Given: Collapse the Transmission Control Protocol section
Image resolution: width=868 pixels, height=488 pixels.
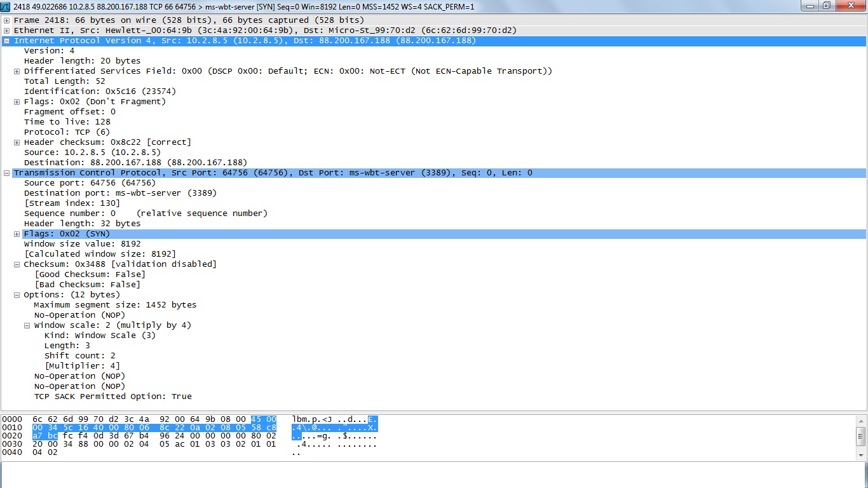Looking at the screenshot, I should tap(6, 173).
